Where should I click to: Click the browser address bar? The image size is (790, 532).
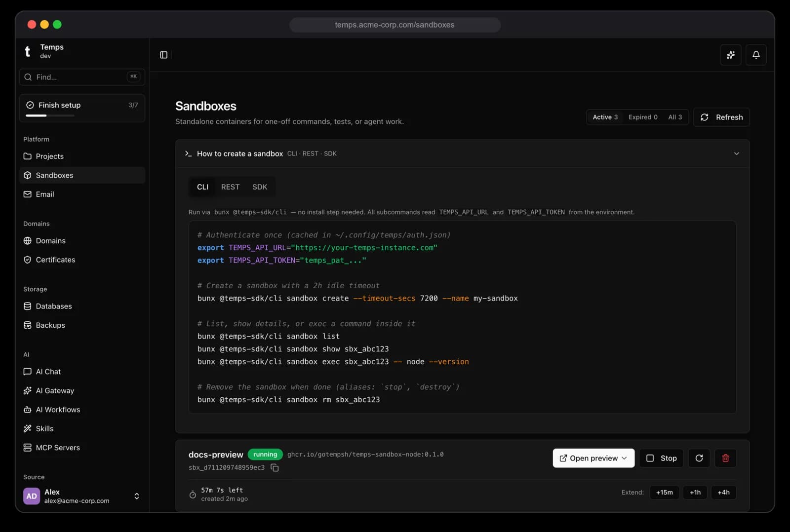395,25
